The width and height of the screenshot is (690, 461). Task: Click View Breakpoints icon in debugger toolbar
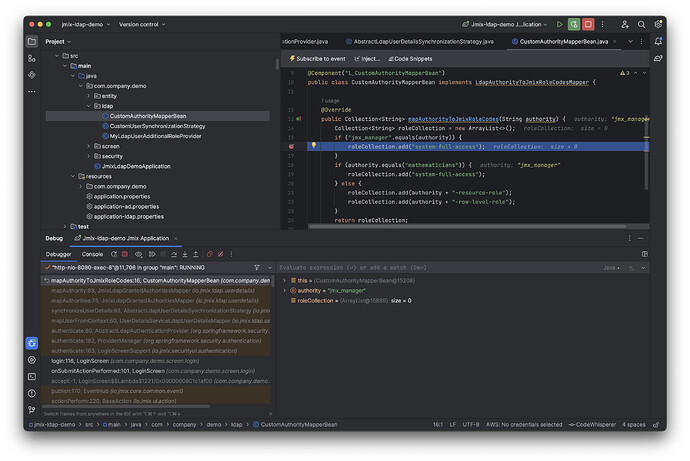click(209, 254)
